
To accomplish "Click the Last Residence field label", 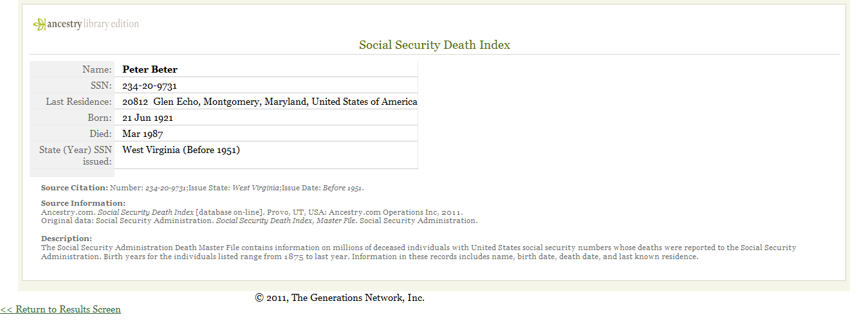I will pos(78,102).
